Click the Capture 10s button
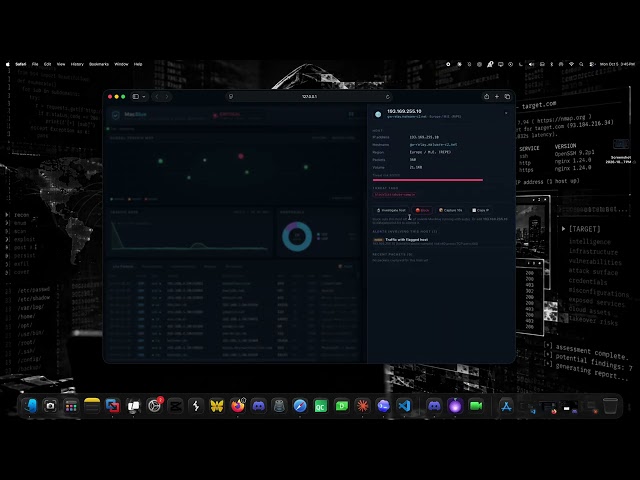Screen dimensions: 640x480 (450, 210)
